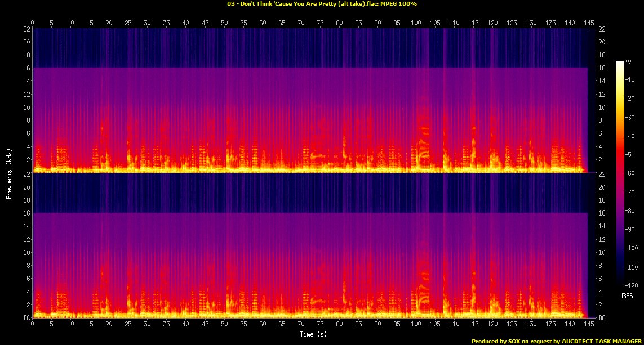The image size is (644, 345).
Task: Click the FLAC file name title text
Action: [x=322, y=4]
